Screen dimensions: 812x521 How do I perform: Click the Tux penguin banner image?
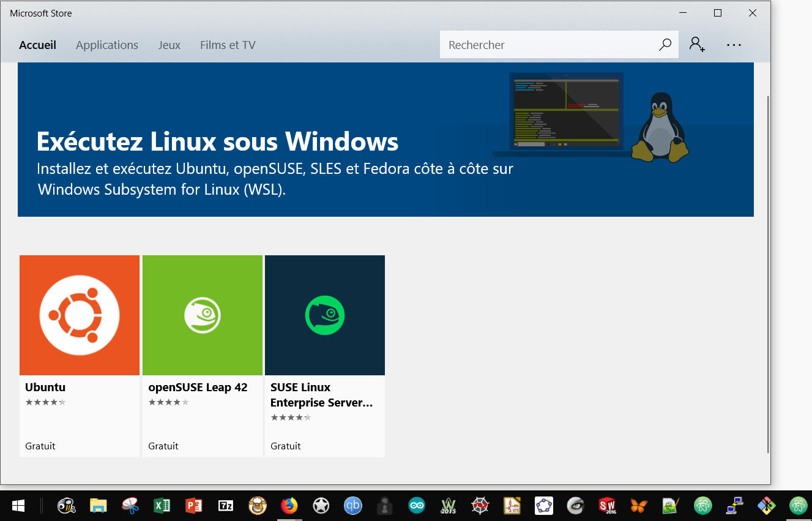660,127
